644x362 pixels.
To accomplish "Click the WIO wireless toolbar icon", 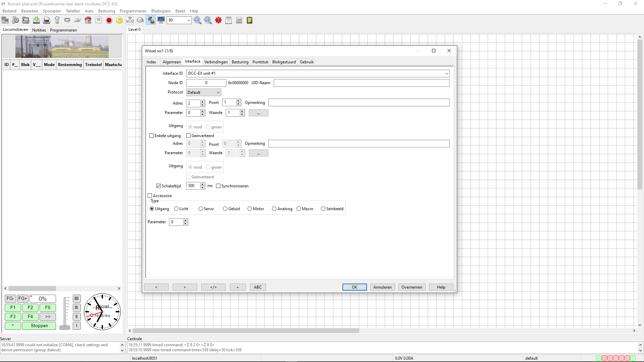I will tap(130, 20).
